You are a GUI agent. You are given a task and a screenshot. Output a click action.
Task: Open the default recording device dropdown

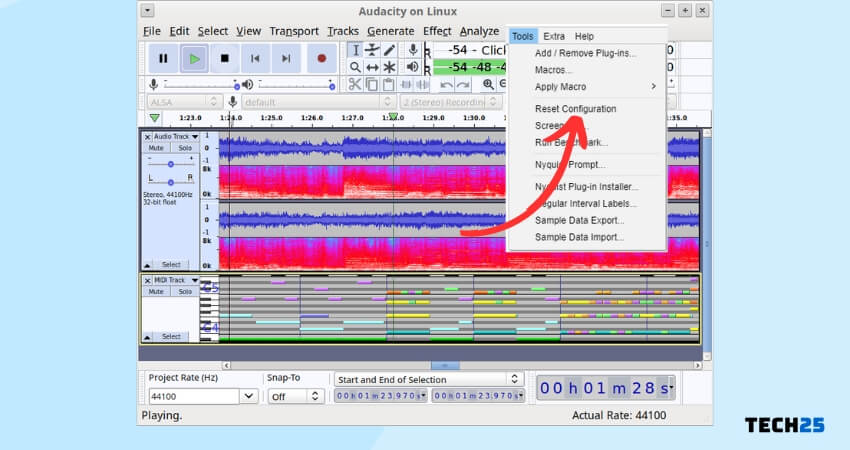[318, 102]
